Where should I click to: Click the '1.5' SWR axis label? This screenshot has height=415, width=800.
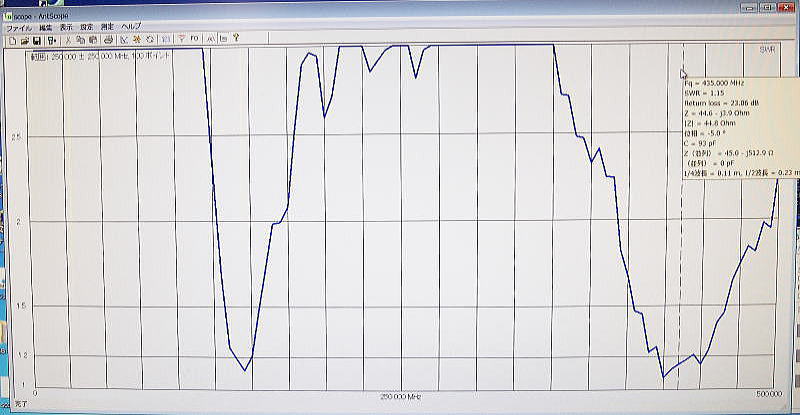tap(20, 306)
